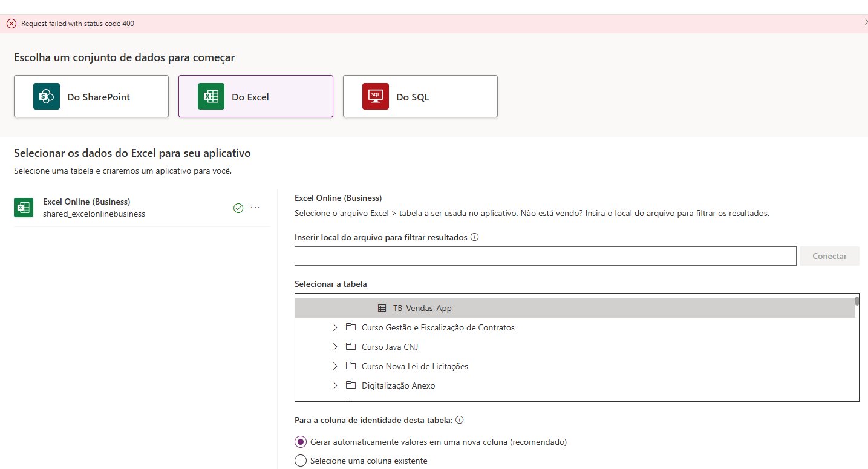This screenshot has height=469, width=868.
Task: Expand the Digitalização Anexo folder chevron
Action: tap(335, 385)
